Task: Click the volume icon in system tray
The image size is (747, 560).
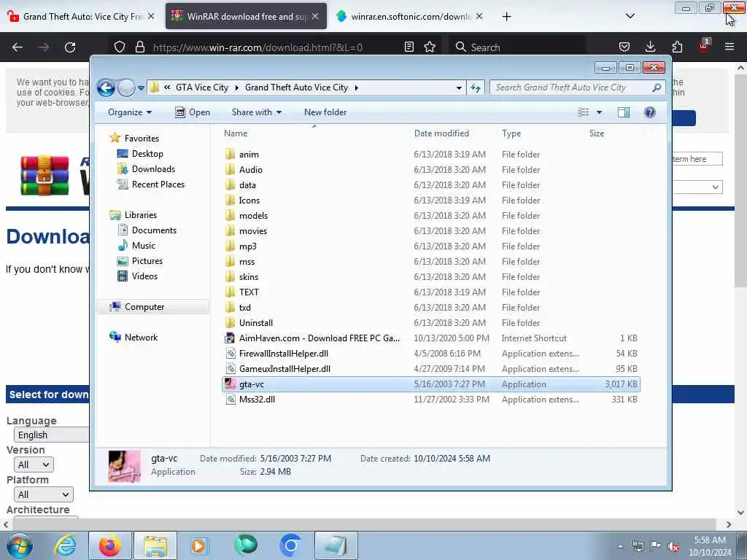Action: (673, 547)
